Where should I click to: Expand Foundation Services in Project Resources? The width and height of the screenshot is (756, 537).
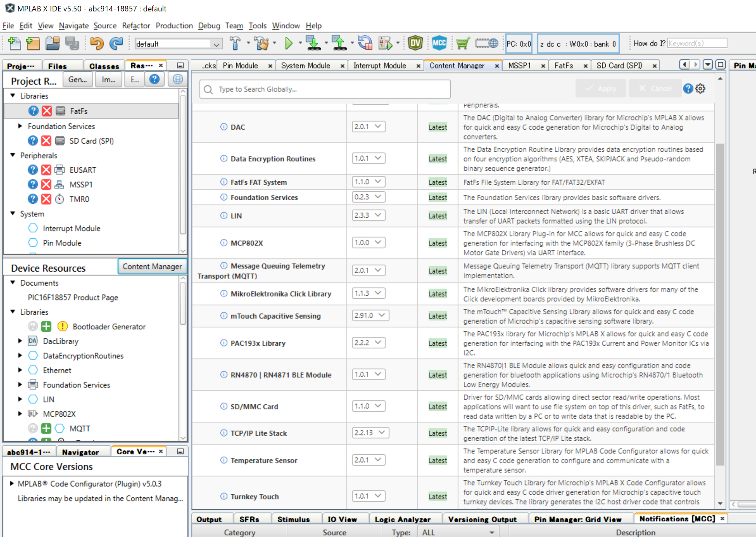pyautogui.click(x=20, y=126)
